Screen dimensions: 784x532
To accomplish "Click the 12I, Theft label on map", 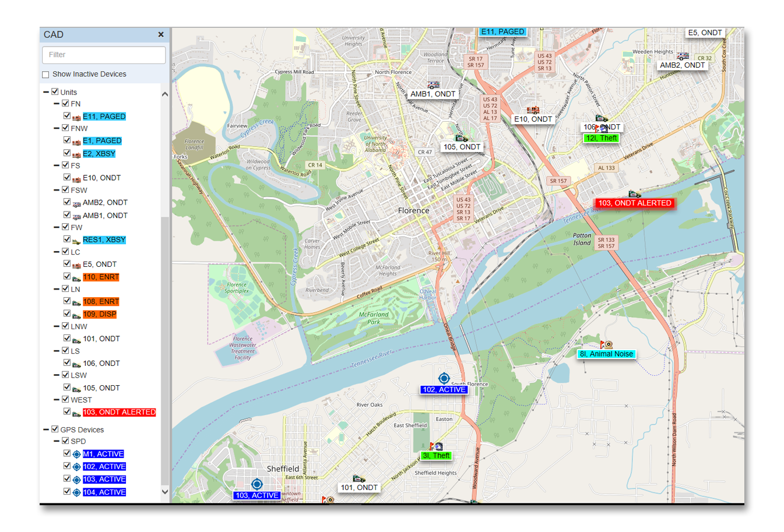I will [x=601, y=138].
